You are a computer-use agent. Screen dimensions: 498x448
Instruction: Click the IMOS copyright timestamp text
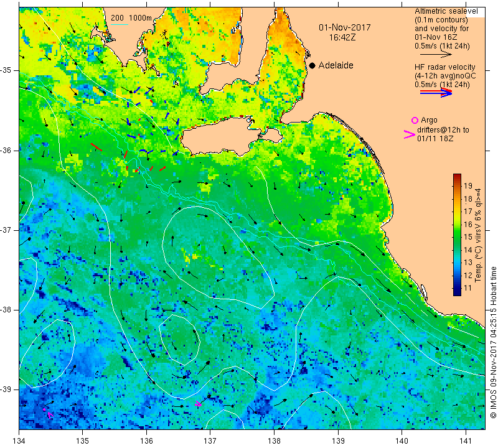pos(493,342)
